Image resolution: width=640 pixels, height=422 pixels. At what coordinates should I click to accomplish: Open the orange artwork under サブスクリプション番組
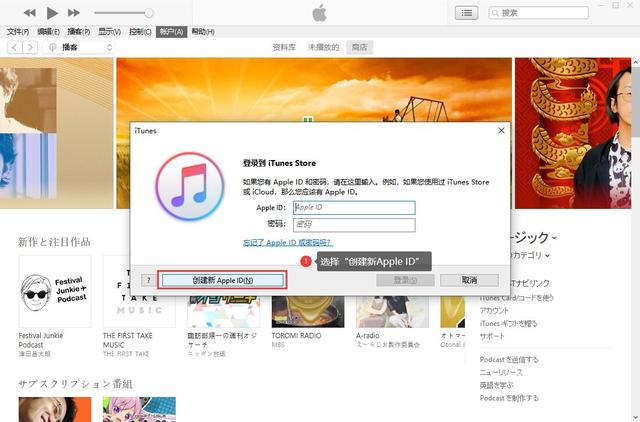tap(55, 409)
